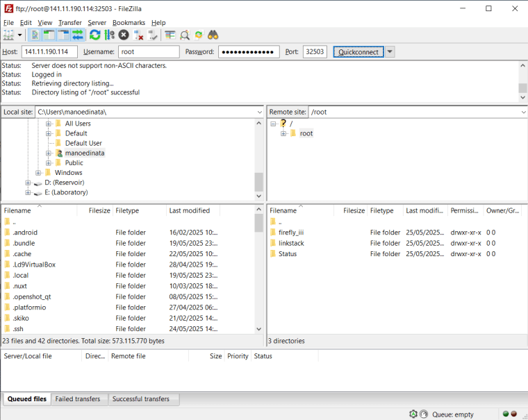Click the D: (Reservoir) drive icon

click(38, 183)
